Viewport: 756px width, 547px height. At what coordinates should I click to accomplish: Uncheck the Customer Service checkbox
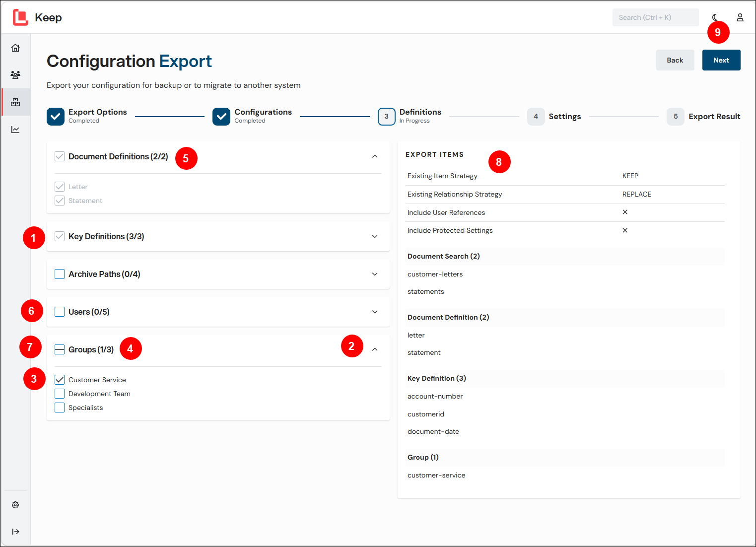click(x=60, y=380)
